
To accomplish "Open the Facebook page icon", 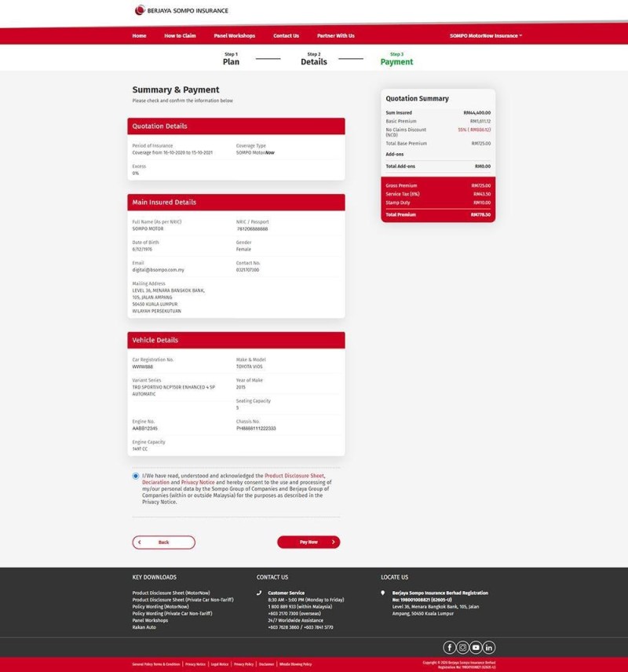I will 449,647.
